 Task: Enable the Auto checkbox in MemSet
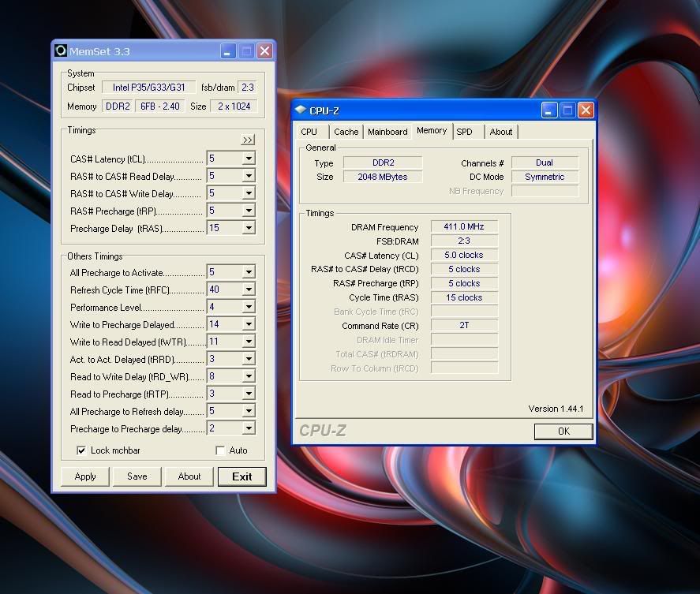[x=220, y=450]
